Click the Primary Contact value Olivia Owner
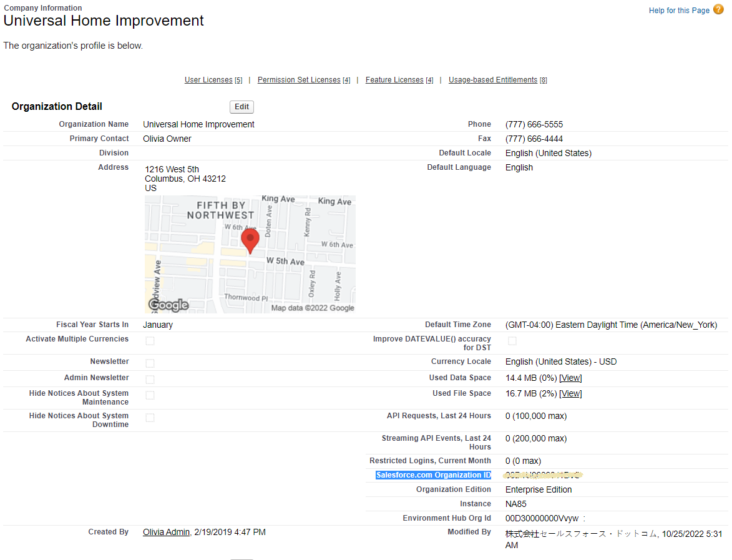 click(167, 139)
